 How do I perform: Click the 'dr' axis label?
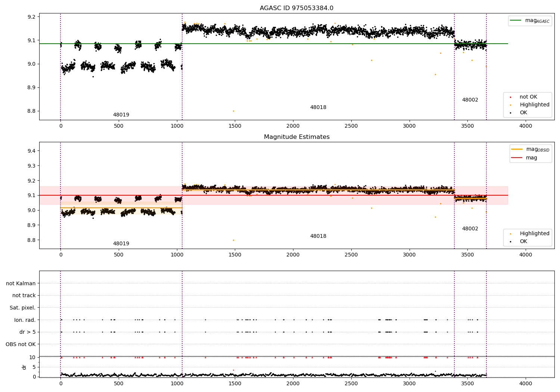pyautogui.click(x=24, y=367)
